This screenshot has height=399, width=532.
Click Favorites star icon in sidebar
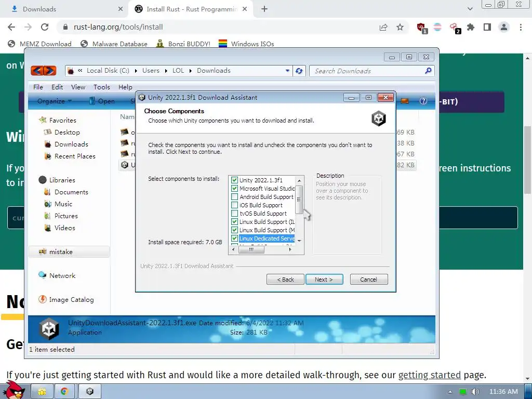[43, 120]
